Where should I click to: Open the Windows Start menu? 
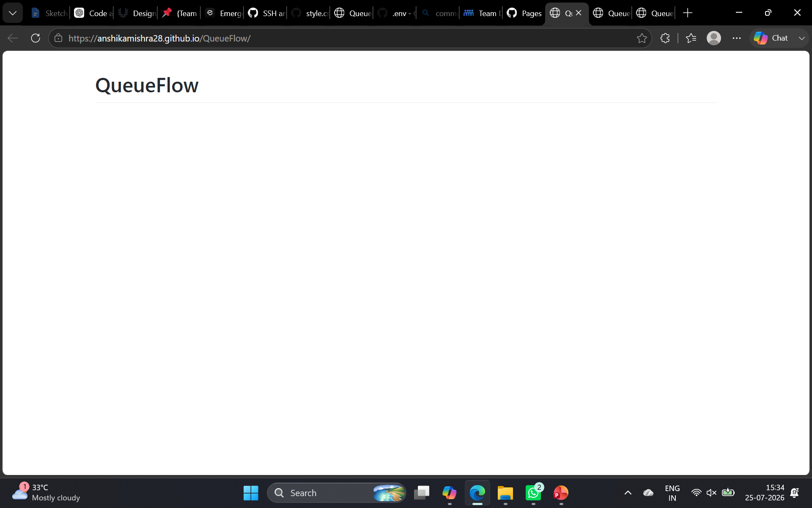click(251, 493)
